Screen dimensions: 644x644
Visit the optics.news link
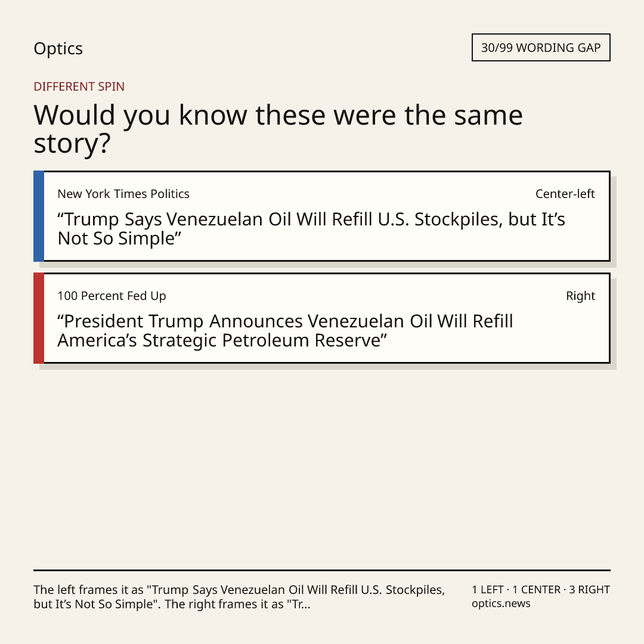[501, 603]
